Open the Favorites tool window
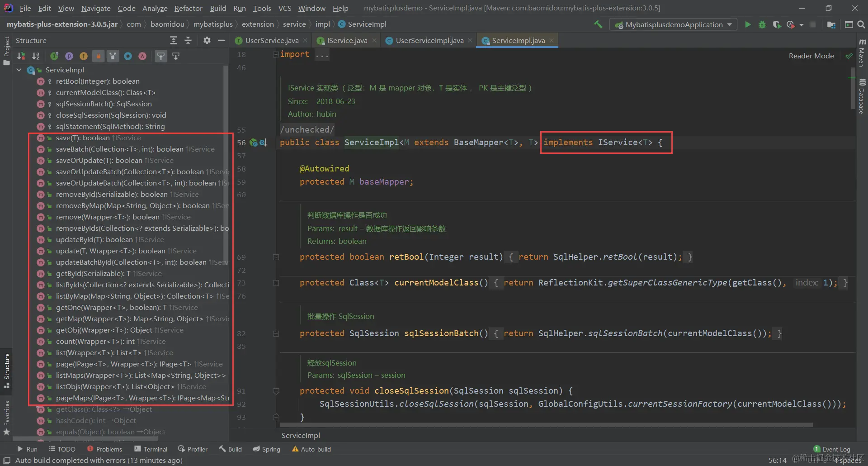 tap(6, 418)
